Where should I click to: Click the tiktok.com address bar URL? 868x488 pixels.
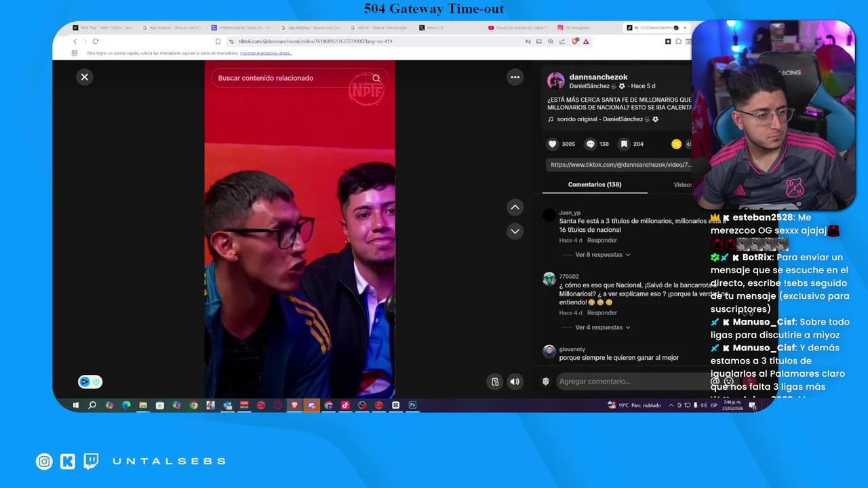point(315,41)
